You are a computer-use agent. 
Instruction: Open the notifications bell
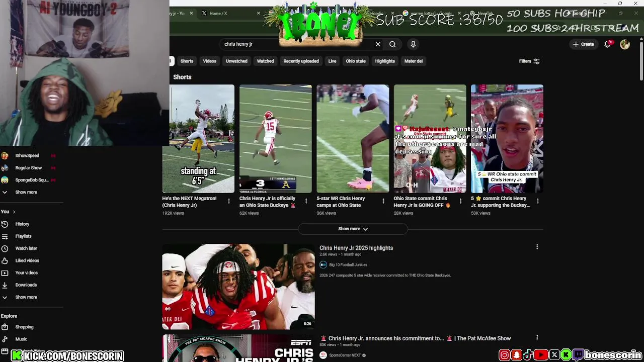point(608,44)
